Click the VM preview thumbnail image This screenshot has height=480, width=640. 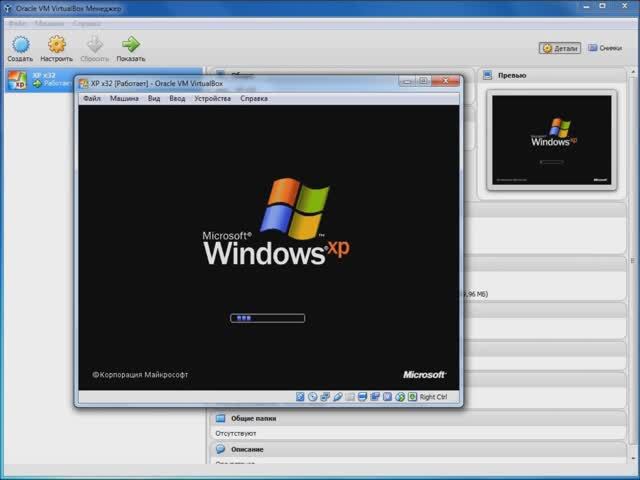pyautogui.click(x=552, y=140)
